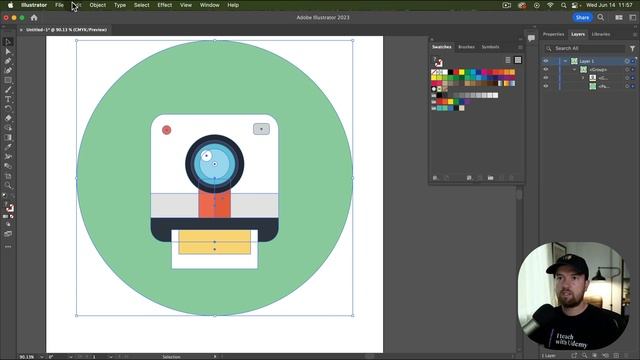Collapse the Layer 1 disclosure arrow
This screenshot has height=360, width=640.
coord(565,61)
